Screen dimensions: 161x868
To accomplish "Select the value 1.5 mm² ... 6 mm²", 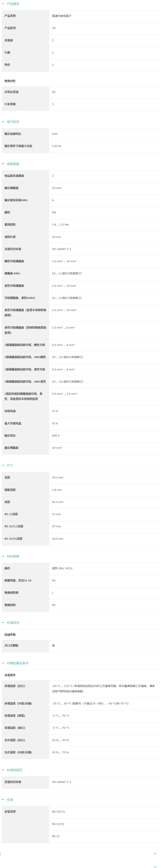I will pyautogui.click(x=63, y=328).
